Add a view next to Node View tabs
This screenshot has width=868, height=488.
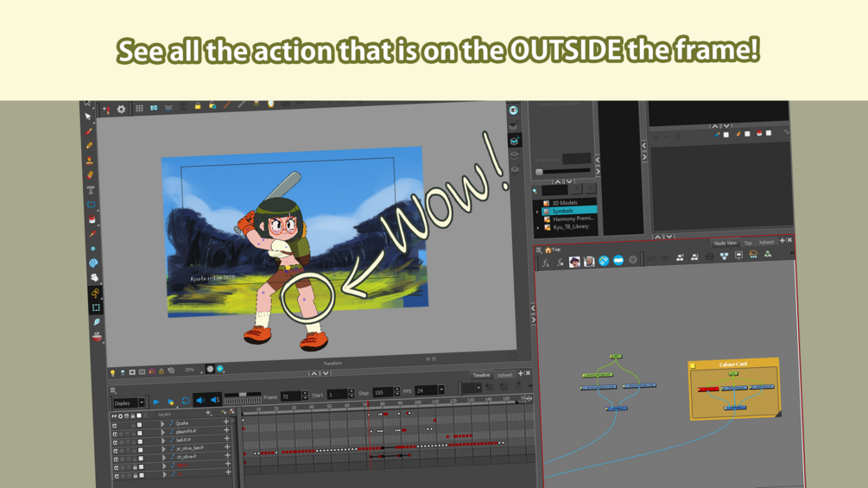tap(782, 241)
